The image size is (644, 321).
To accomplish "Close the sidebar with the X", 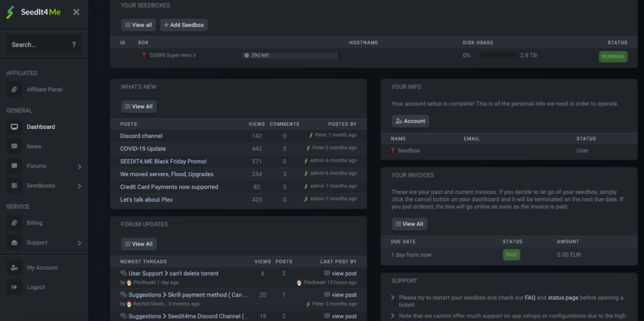I will pyautogui.click(x=76, y=12).
